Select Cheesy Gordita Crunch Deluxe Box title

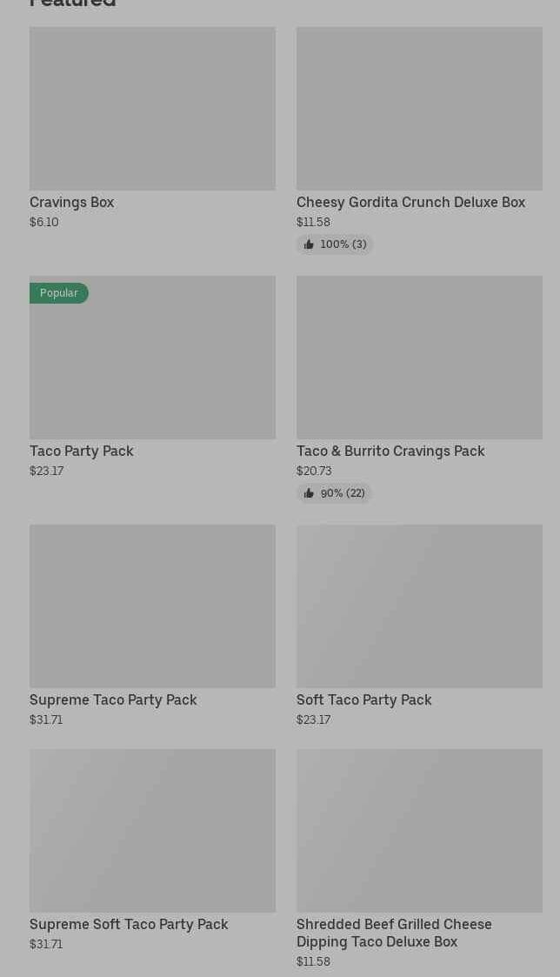(410, 202)
